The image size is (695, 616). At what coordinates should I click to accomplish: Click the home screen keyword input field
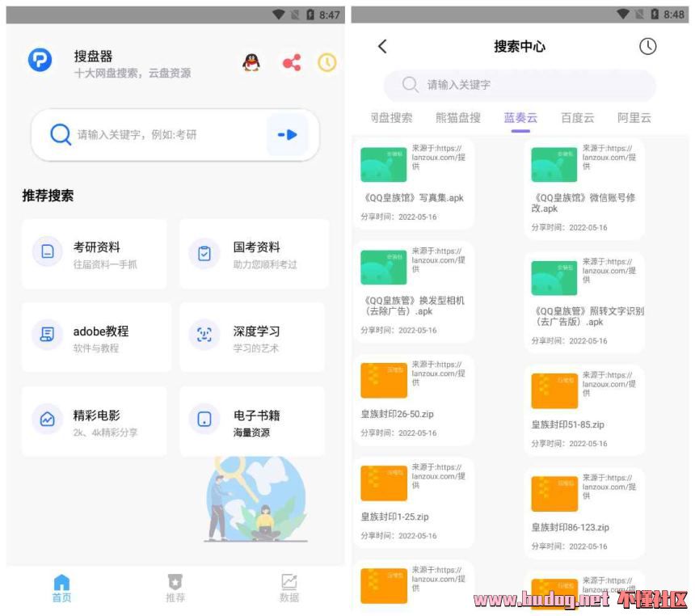(166, 135)
